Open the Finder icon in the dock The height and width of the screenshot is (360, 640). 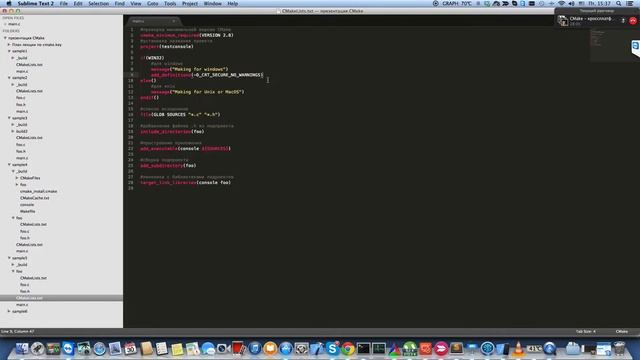coord(22,349)
